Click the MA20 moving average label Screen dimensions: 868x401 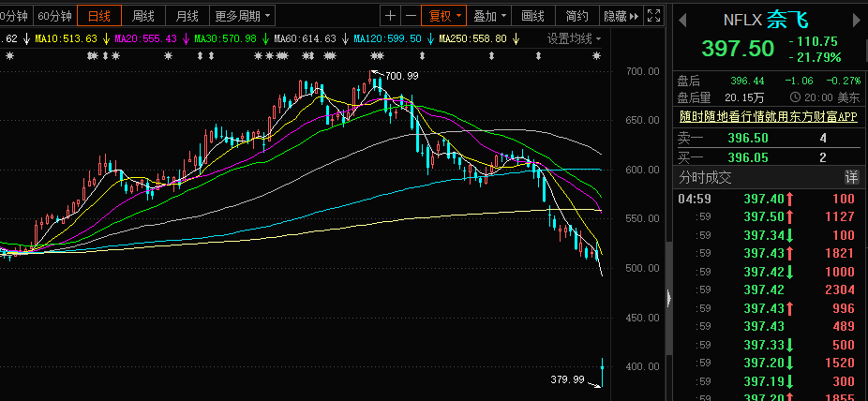pyautogui.click(x=143, y=39)
